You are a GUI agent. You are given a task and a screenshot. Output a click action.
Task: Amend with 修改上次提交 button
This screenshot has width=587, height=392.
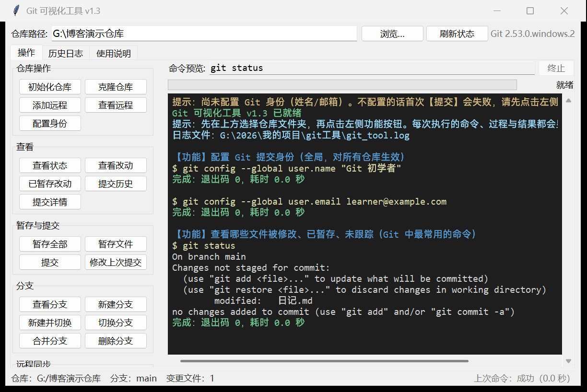(x=116, y=263)
